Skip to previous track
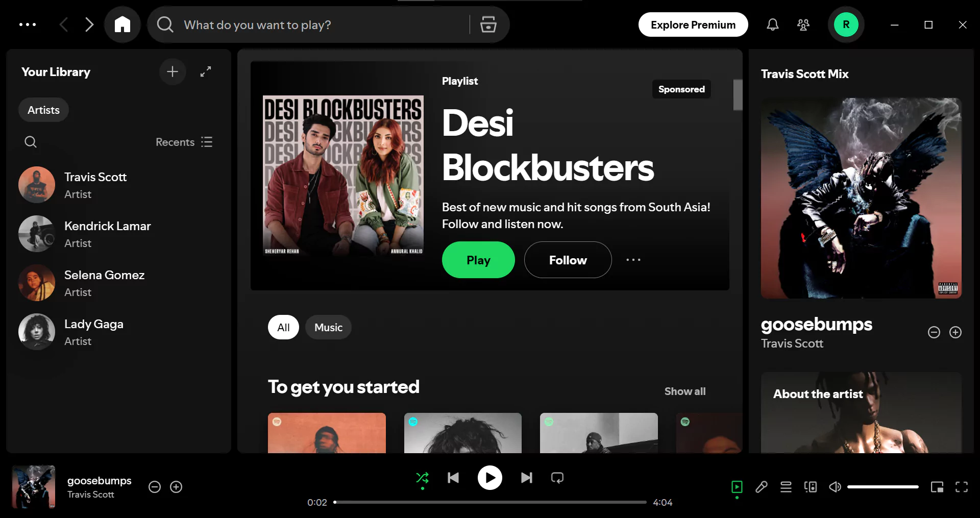 pyautogui.click(x=453, y=478)
